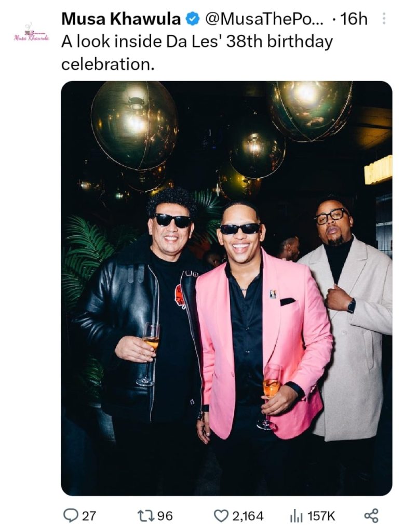Viewport: 404px width, 532px height.
Task: Open the tweet text about Da Les' birthday
Action: click(x=196, y=52)
